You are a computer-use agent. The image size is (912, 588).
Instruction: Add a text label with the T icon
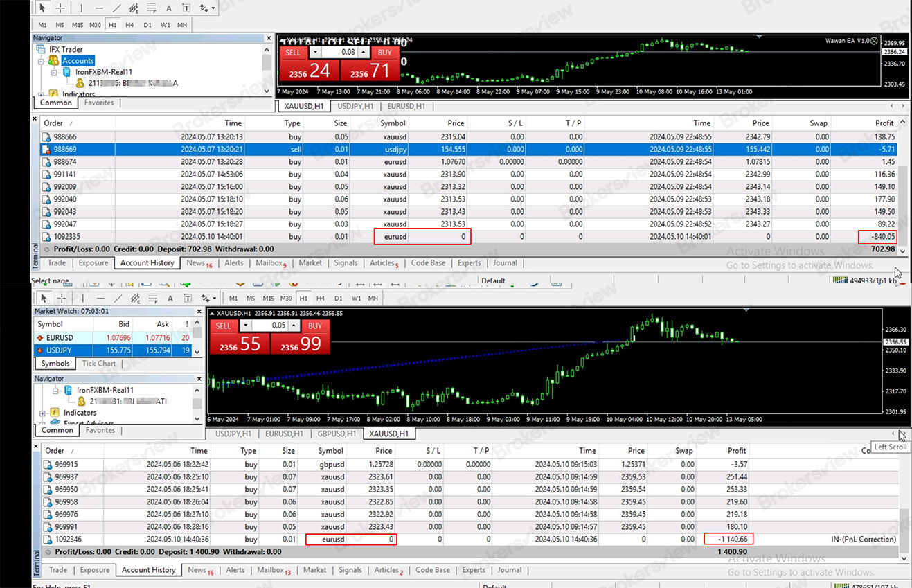[187, 8]
